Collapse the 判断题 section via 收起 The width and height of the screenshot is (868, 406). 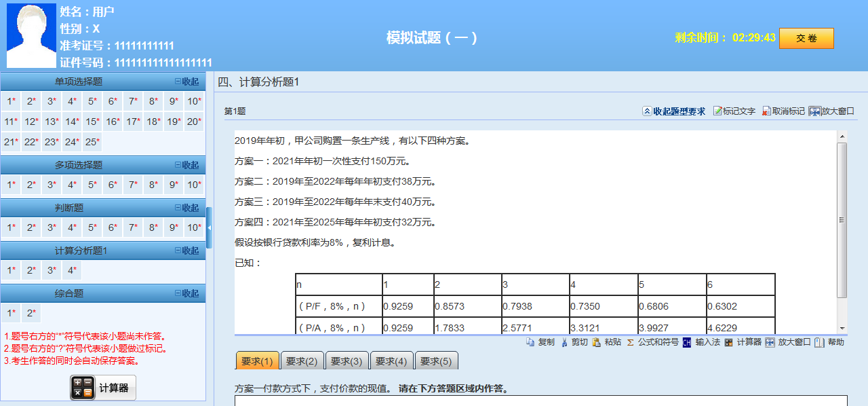[189, 208]
